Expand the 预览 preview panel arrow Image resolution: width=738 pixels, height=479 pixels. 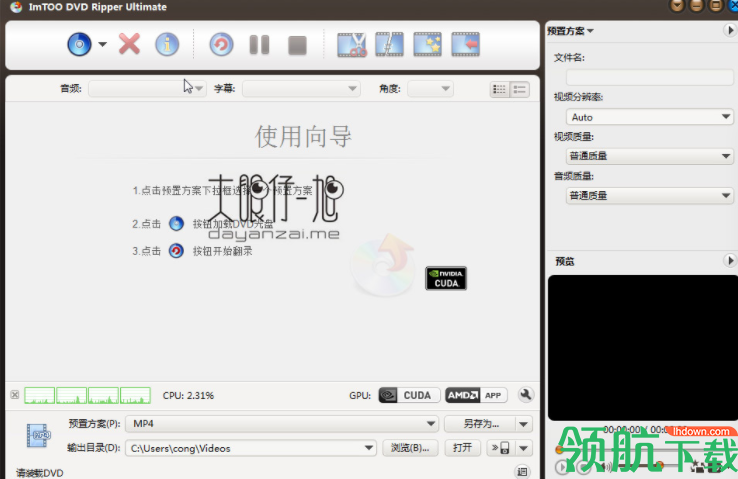pyautogui.click(x=730, y=261)
